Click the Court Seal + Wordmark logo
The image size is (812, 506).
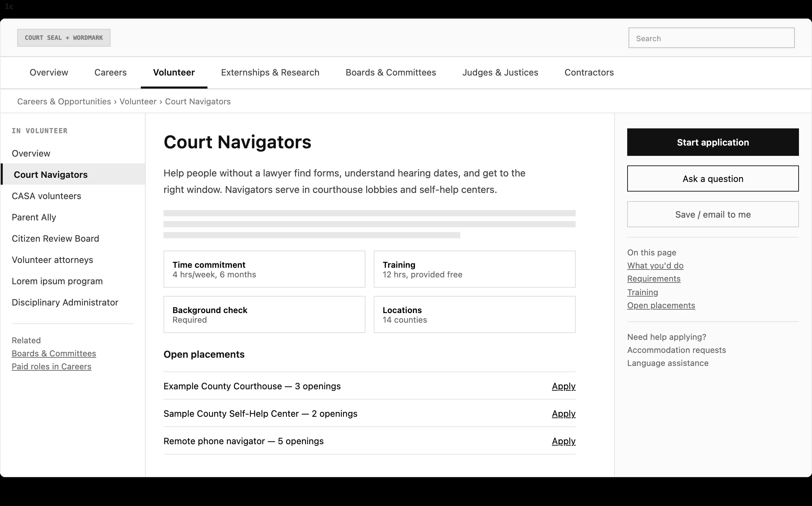(x=64, y=38)
